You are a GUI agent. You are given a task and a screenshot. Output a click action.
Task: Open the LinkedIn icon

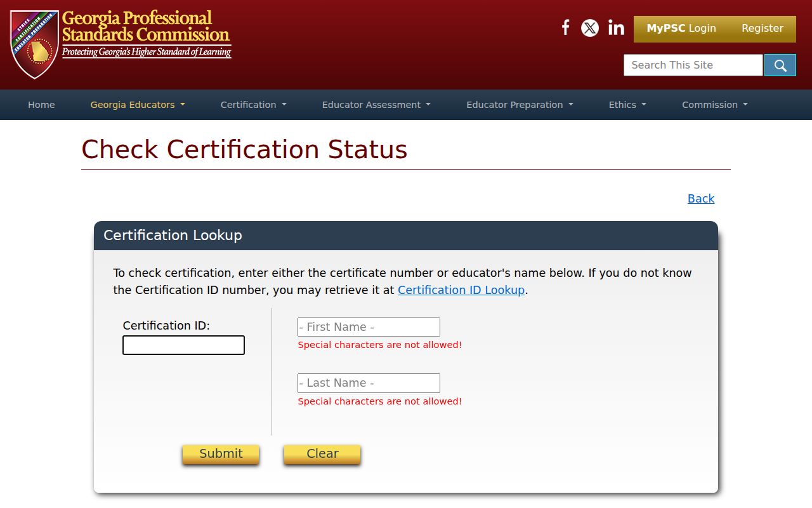616,28
